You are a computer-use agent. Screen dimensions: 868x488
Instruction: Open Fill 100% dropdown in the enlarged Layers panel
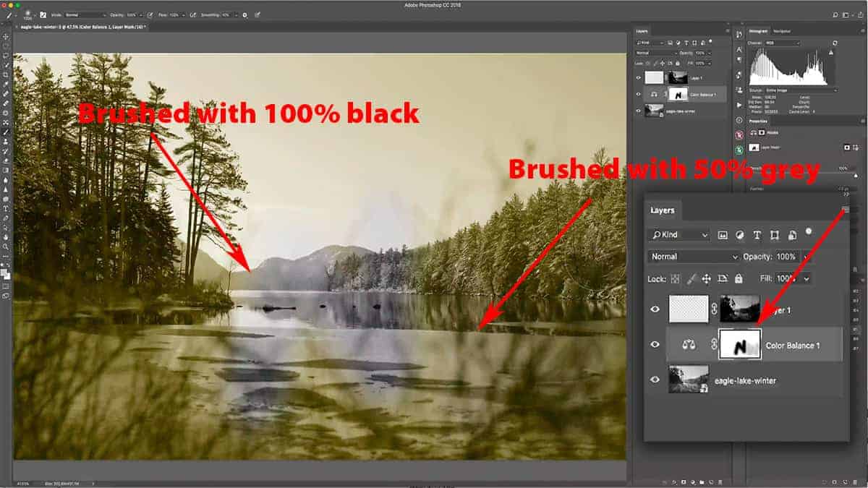(807, 278)
